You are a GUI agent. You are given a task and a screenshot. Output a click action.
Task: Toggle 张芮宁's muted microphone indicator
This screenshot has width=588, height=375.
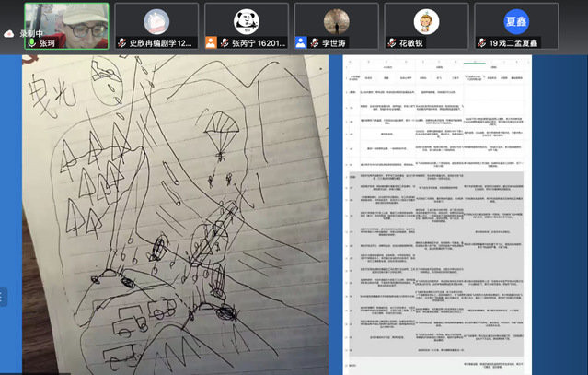click(x=225, y=42)
